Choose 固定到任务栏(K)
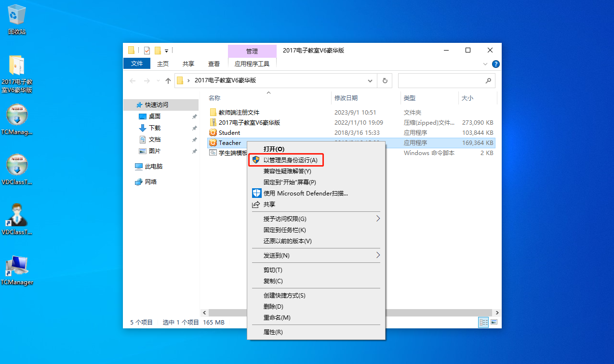Viewport: 614px width, 364px height. (x=316, y=230)
